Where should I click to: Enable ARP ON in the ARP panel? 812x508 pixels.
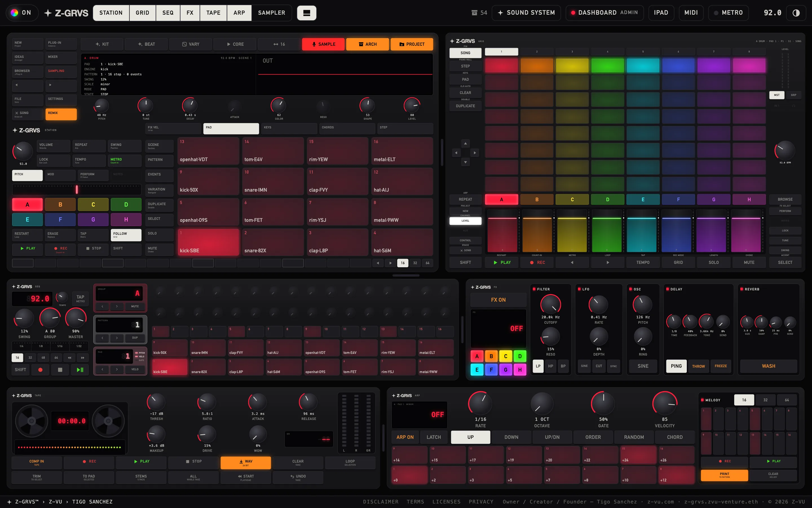[x=405, y=437]
